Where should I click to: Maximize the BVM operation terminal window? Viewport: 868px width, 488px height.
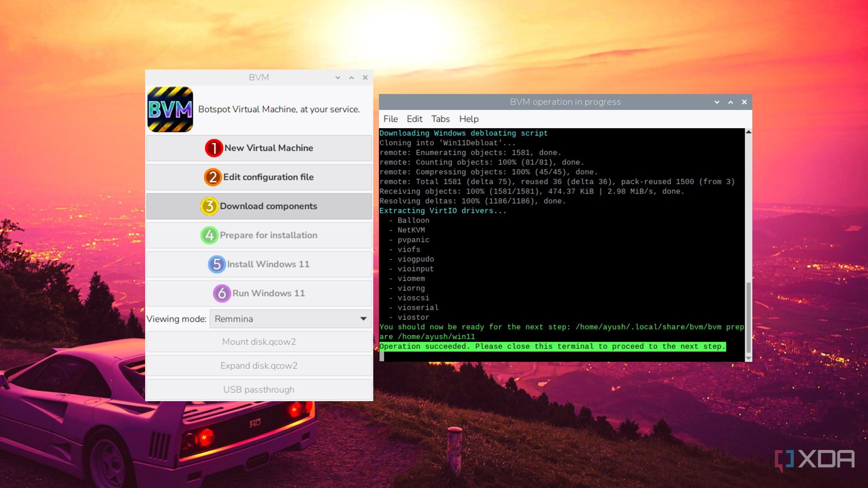pos(730,102)
